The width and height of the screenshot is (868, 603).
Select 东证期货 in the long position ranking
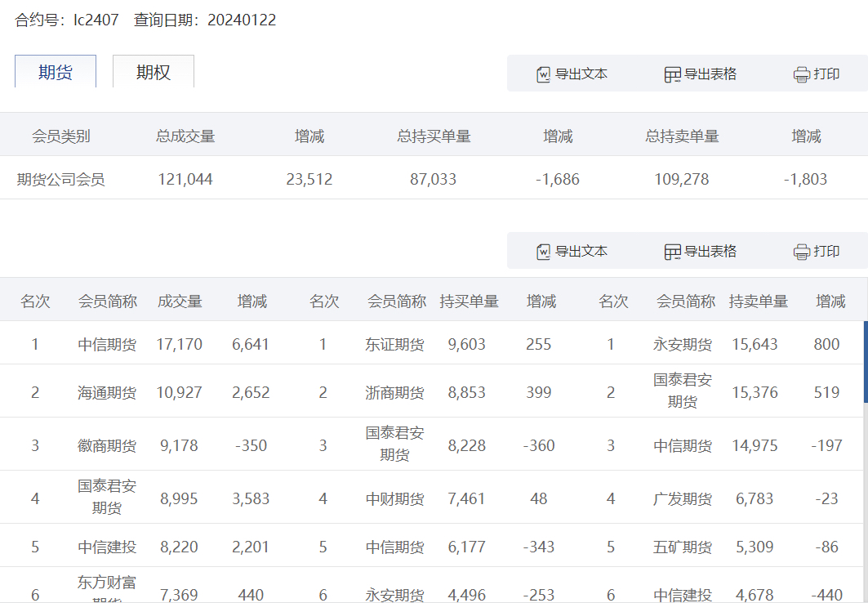pos(394,345)
